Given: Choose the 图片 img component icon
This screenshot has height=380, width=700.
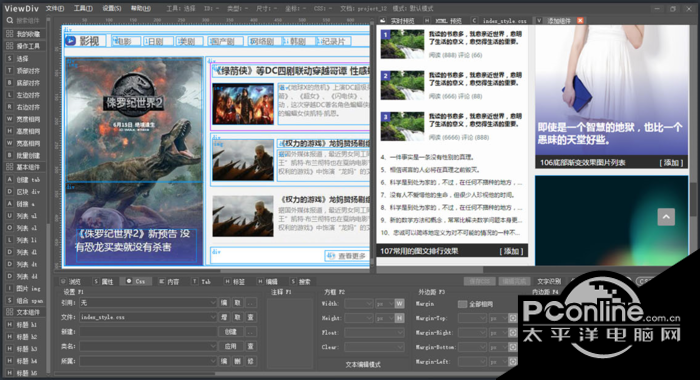Looking at the screenshot, I should pyautogui.click(x=9, y=288).
